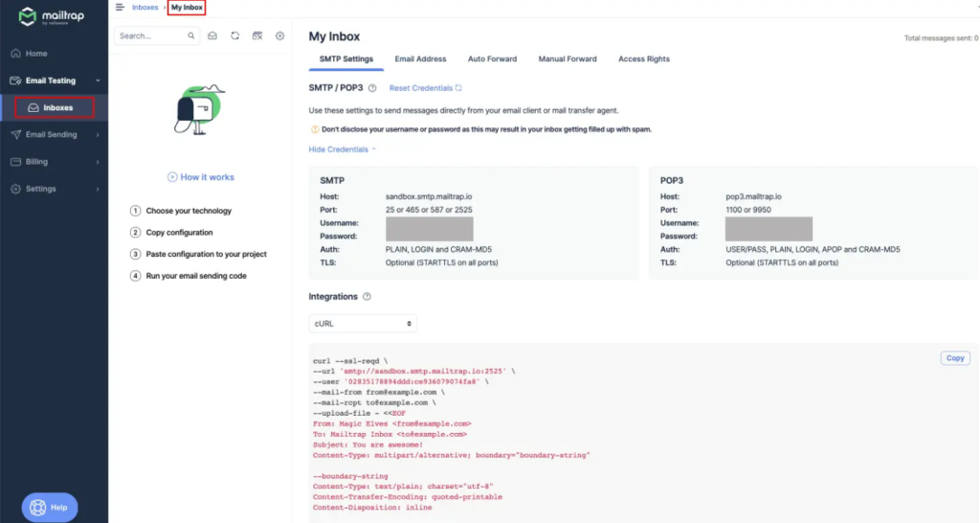Click the spam warning icon
The height and width of the screenshot is (523, 980).
pyautogui.click(x=315, y=129)
